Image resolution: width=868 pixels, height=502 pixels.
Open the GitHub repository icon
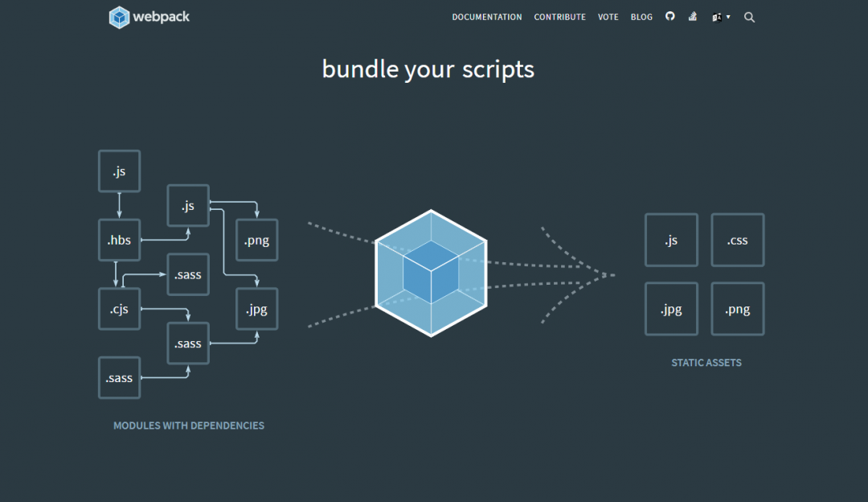[x=669, y=16]
